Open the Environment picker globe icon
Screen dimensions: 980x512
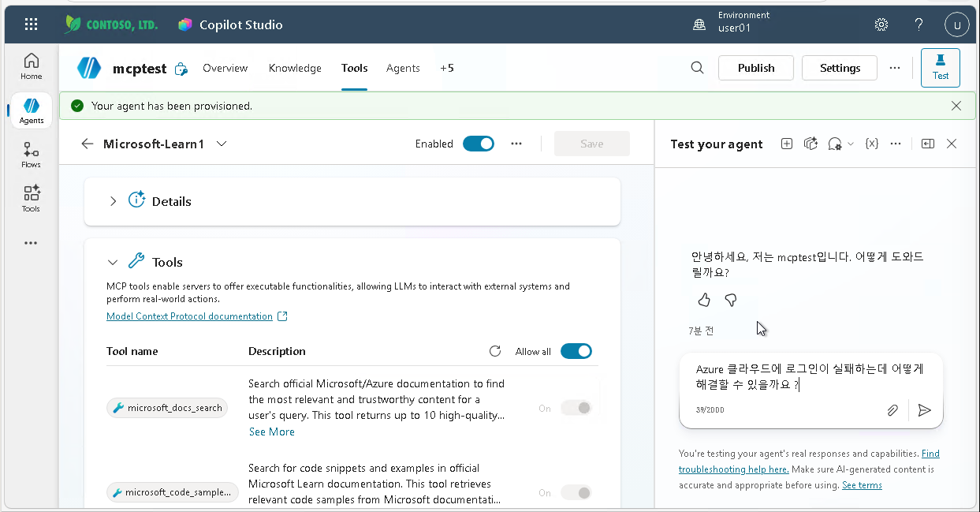pos(699,25)
